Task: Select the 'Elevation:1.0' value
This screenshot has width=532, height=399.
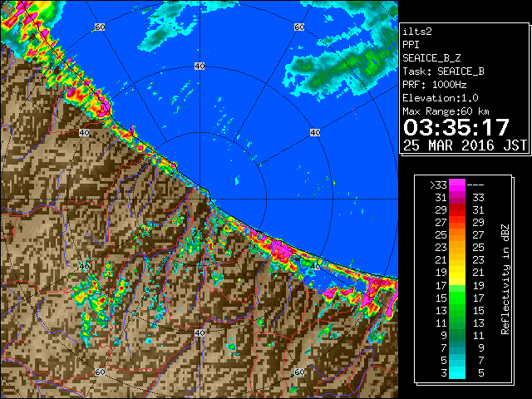Action: (x=441, y=98)
